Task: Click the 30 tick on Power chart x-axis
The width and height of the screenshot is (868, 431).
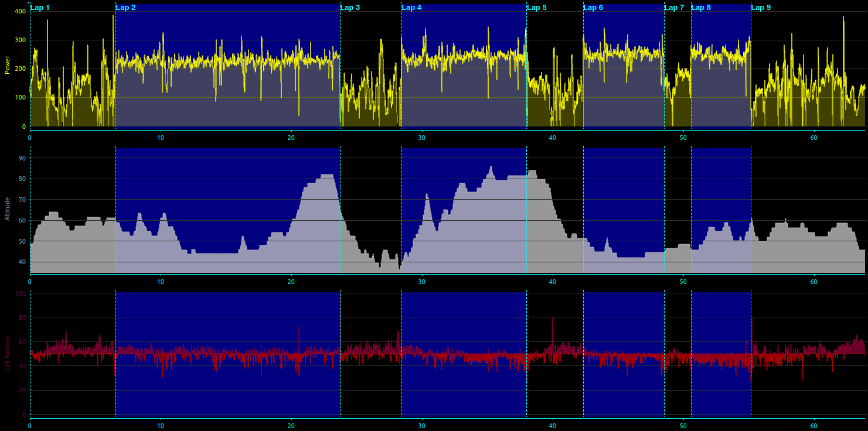Action: point(422,138)
